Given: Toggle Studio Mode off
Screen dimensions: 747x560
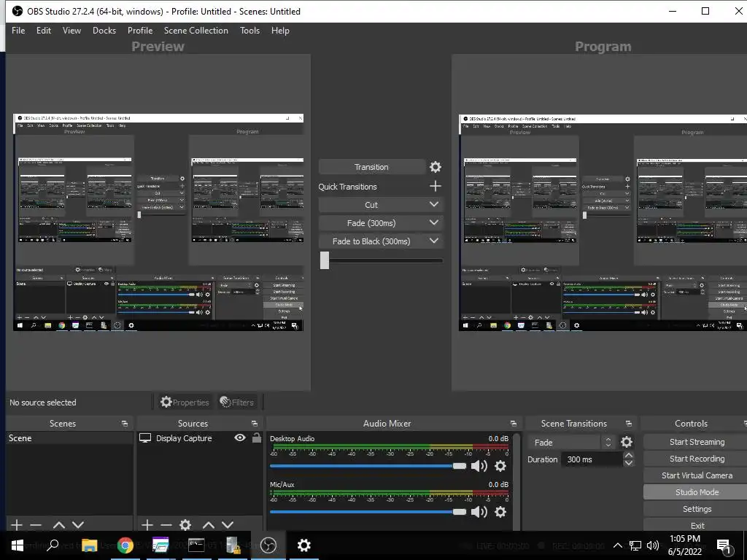Looking at the screenshot, I should pos(697,492).
